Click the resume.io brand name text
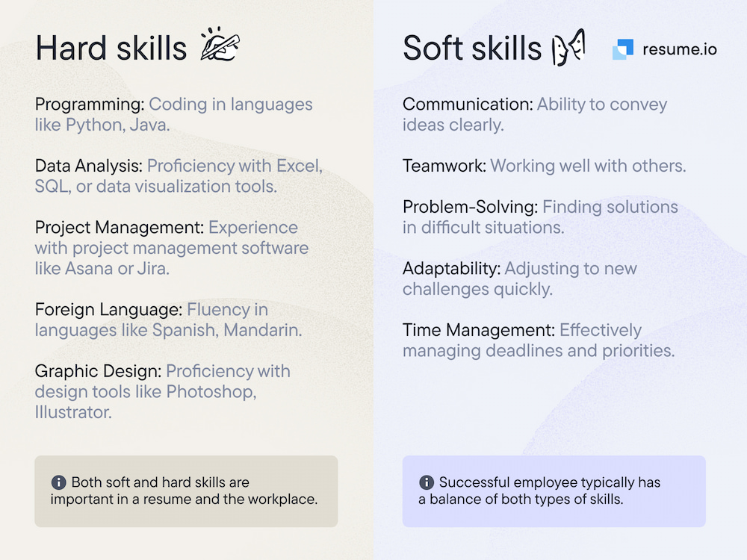Viewport: 747px width, 560px height. (680, 49)
